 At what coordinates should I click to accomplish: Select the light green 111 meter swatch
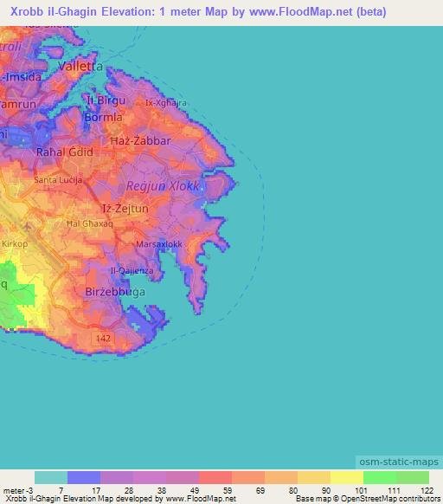tap(413, 477)
